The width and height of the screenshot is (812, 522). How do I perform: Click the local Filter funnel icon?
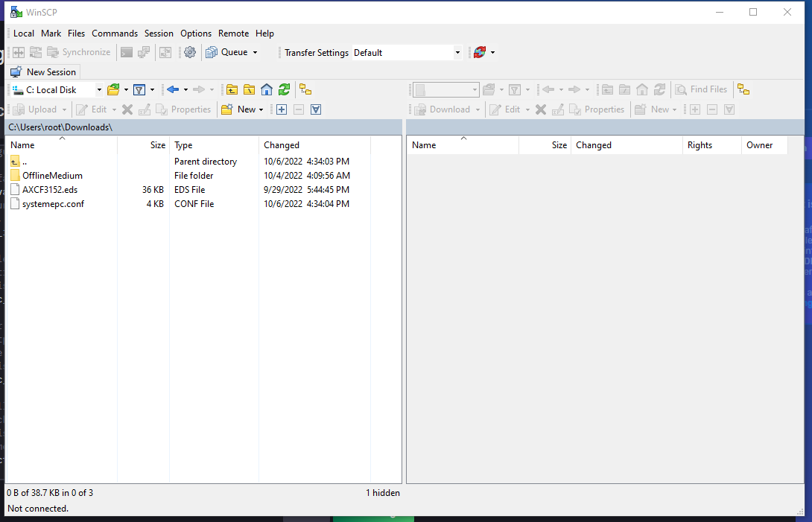(139, 90)
